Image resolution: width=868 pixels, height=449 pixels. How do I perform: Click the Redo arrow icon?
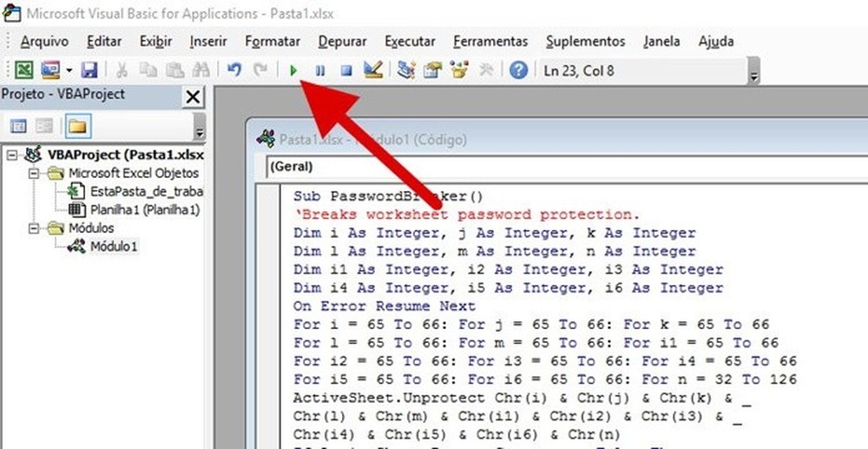(260, 70)
